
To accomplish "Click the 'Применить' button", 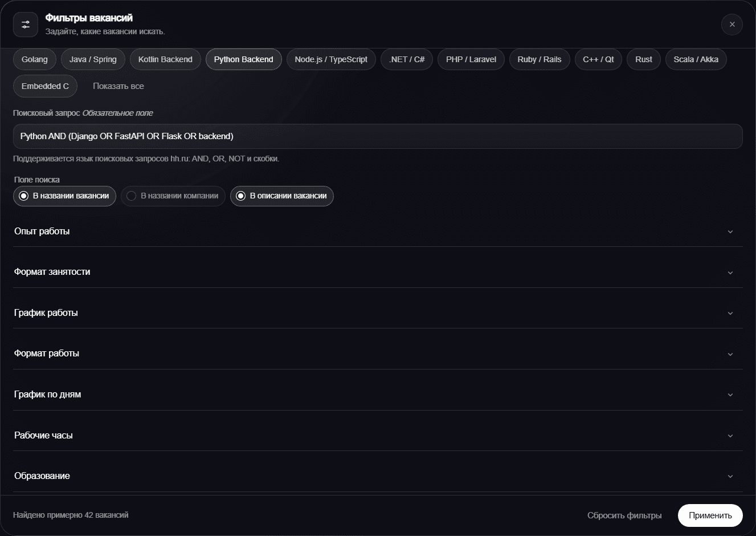I will [710, 515].
